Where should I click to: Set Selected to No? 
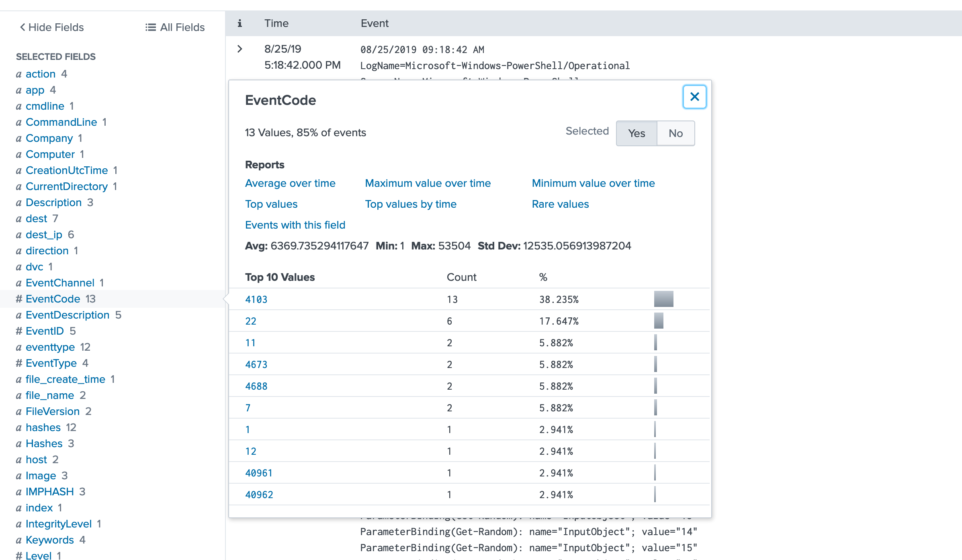point(675,133)
